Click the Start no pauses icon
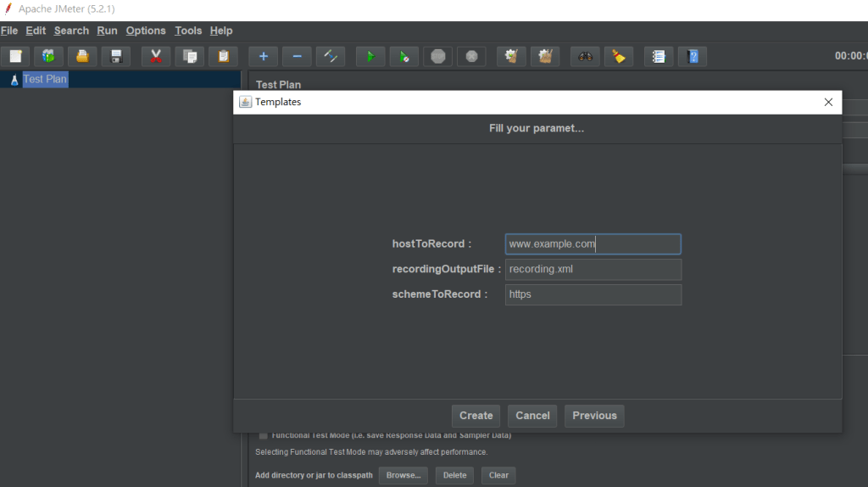Viewport: 868px width, 487px height. [x=404, y=57]
